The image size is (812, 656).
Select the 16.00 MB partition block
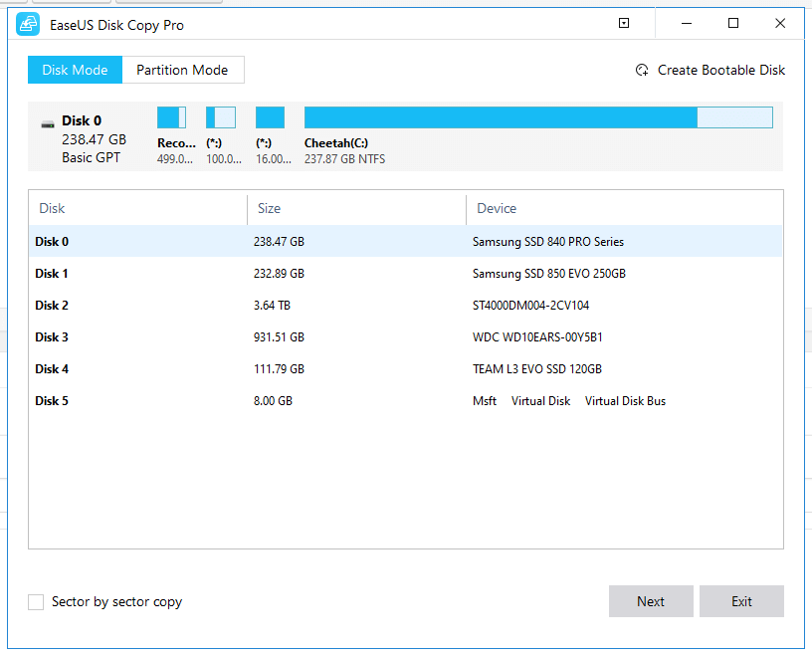pos(270,117)
